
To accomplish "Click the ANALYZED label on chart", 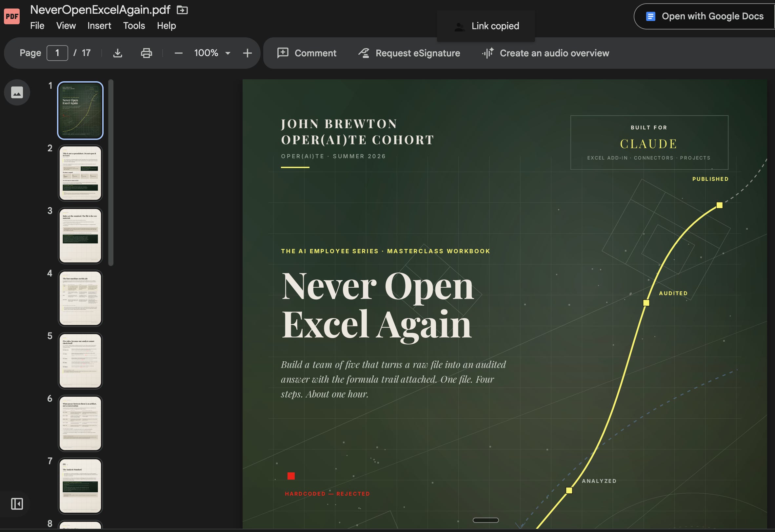I will [x=599, y=481].
